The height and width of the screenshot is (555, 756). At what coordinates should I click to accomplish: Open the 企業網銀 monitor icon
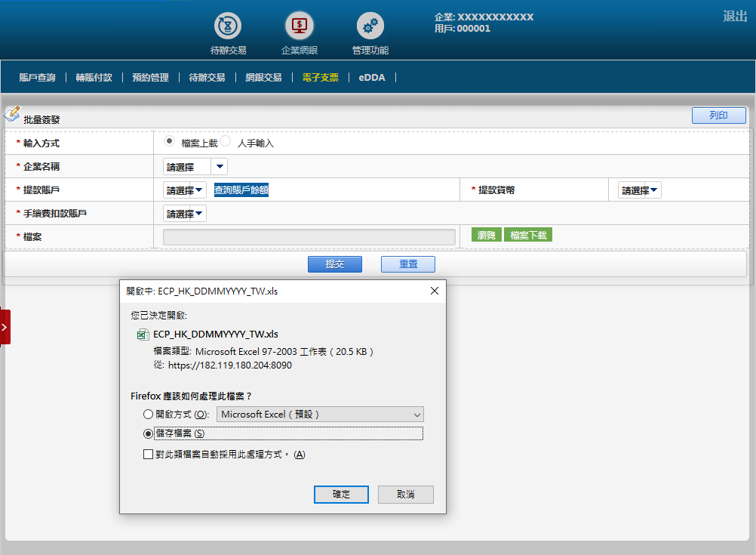click(x=299, y=26)
